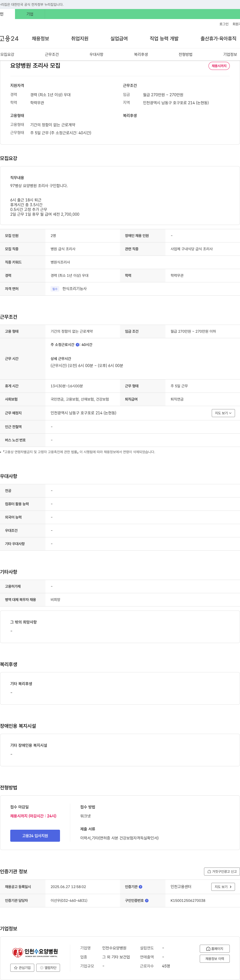Select the 병원 급식 조리사 cell
The height and width of the screenshot is (980, 240).
63,249
